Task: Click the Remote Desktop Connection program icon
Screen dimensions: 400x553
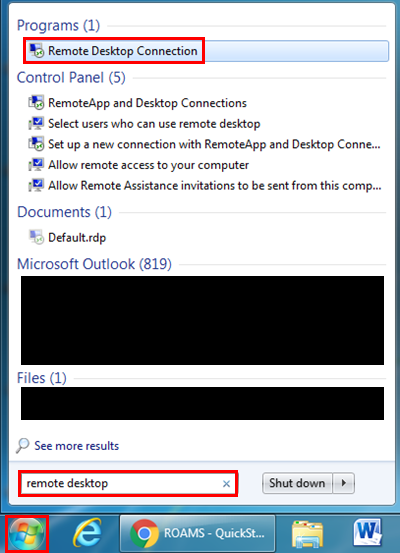Action: pos(36,51)
